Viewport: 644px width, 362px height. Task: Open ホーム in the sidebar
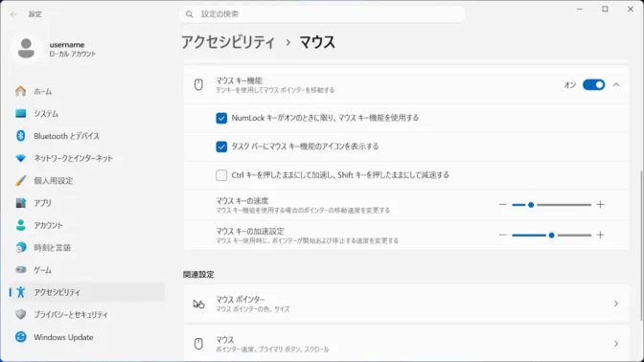pos(87,91)
